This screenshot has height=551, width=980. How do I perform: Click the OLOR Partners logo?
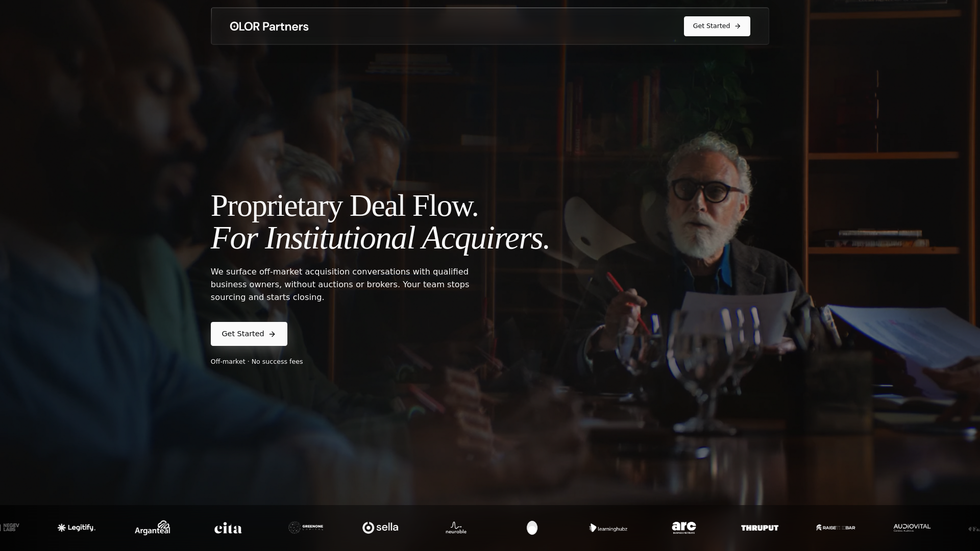[269, 27]
